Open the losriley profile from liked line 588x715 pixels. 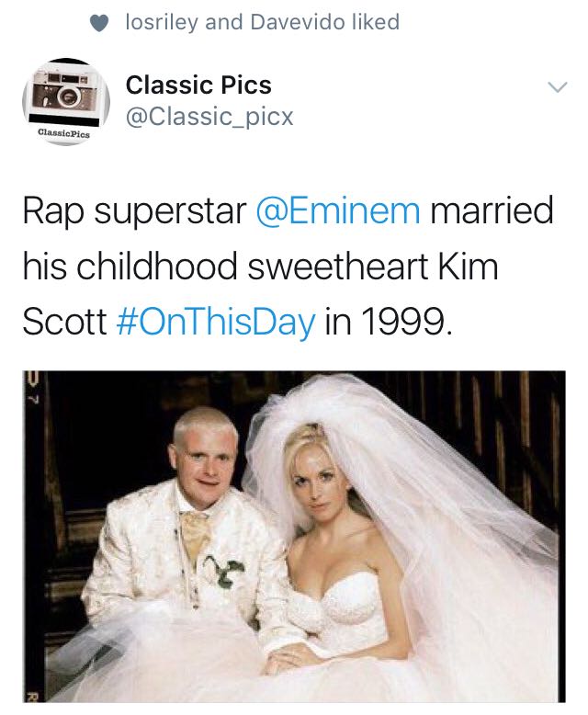pos(162,22)
